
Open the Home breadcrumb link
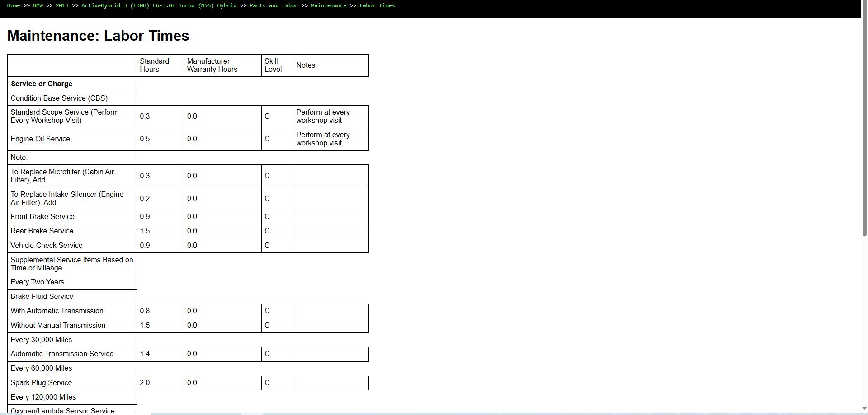tap(14, 5)
